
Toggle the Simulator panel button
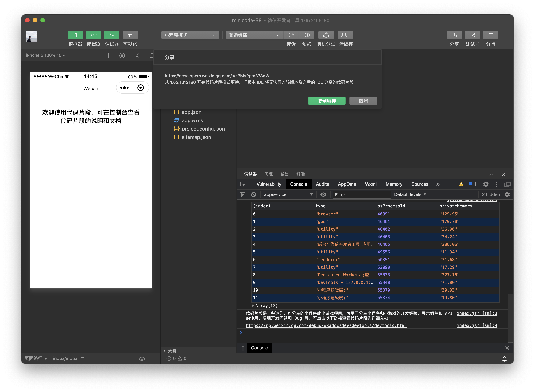click(x=75, y=35)
